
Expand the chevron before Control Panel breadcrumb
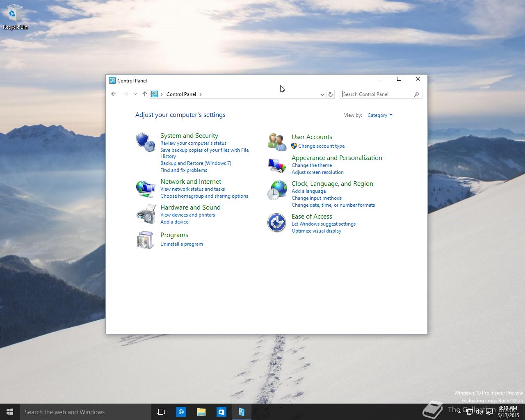(x=162, y=94)
